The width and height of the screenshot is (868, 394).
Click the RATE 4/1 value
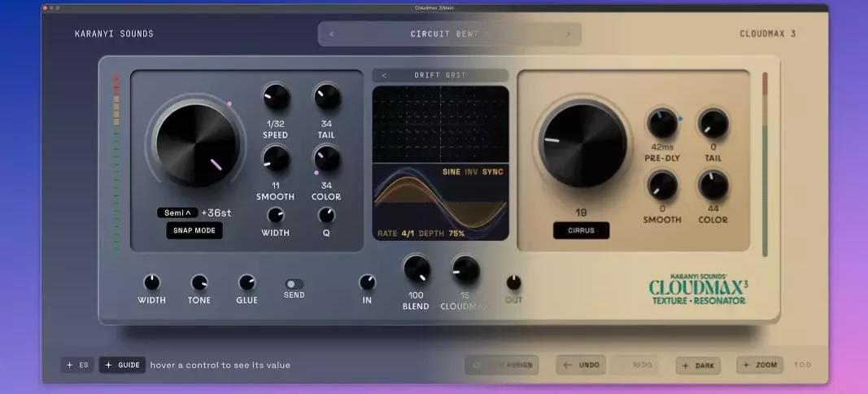tap(407, 234)
